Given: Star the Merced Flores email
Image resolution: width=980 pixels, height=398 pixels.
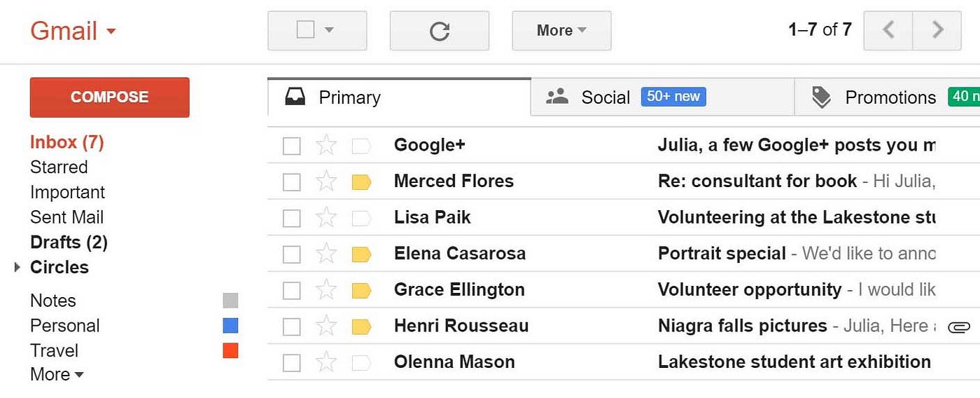Looking at the screenshot, I should pyautogui.click(x=326, y=181).
